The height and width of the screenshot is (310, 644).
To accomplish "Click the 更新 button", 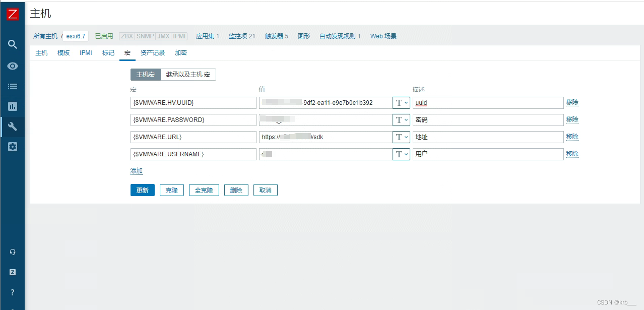I will coord(143,190).
